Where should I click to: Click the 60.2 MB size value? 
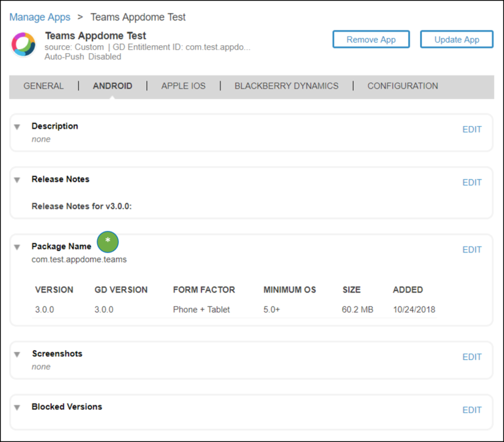tap(358, 310)
